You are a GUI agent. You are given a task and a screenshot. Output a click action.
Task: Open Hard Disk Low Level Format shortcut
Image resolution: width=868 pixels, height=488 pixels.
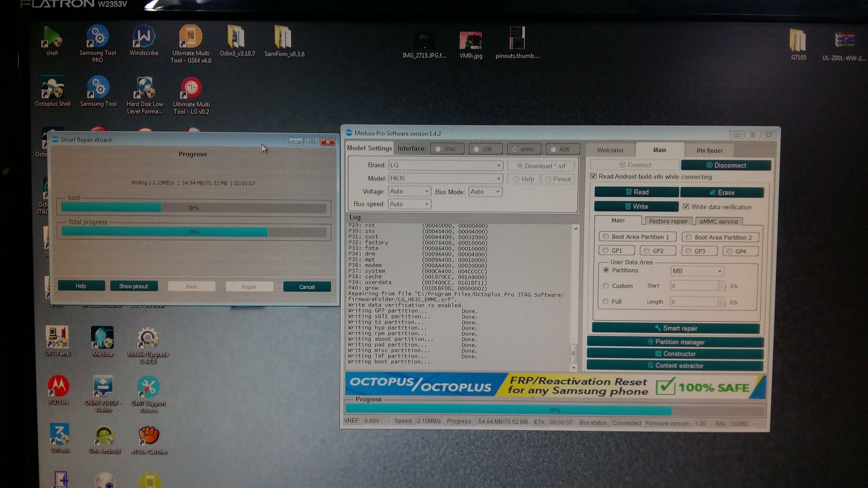(144, 95)
